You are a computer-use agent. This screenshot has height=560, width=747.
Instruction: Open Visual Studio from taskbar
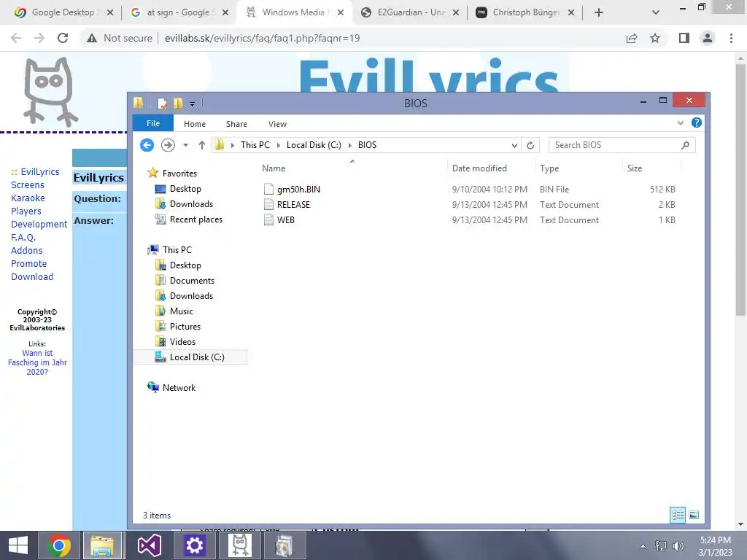[149, 545]
